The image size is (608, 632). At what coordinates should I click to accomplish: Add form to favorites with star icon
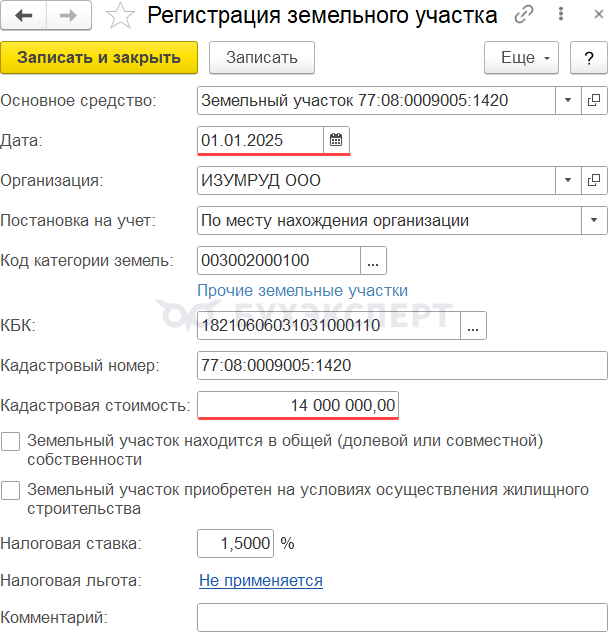tap(120, 16)
